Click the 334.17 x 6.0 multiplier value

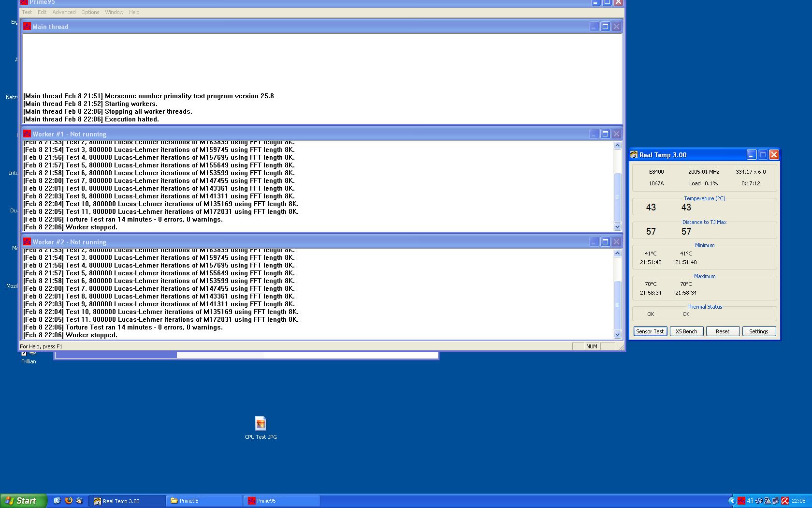[x=751, y=172]
